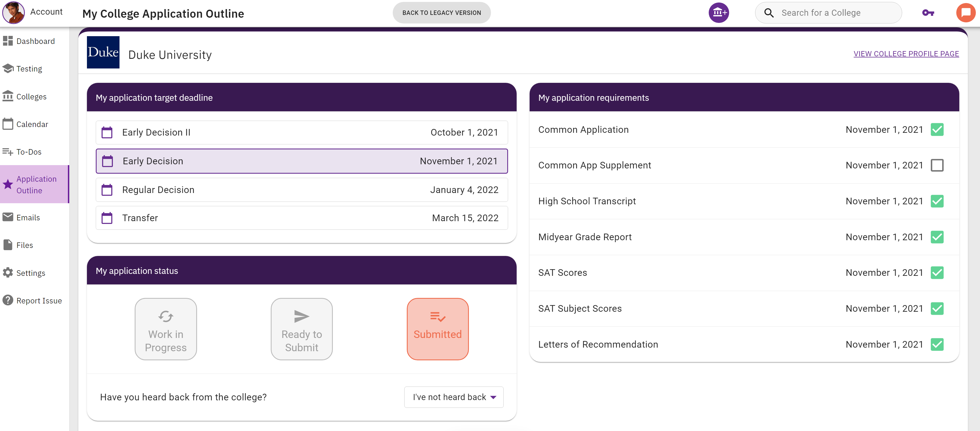
Task: Open the I've not heard back dropdown
Action: [454, 397]
